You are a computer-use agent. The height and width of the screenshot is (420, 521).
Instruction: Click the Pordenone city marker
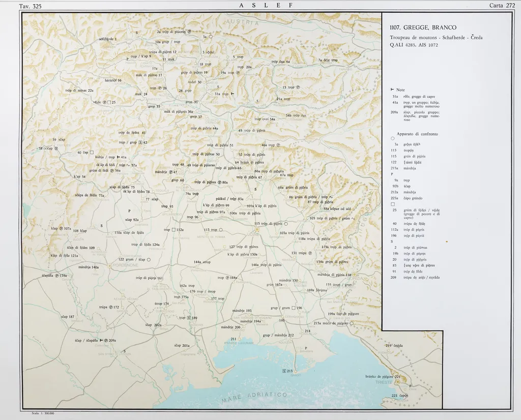click(110, 265)
